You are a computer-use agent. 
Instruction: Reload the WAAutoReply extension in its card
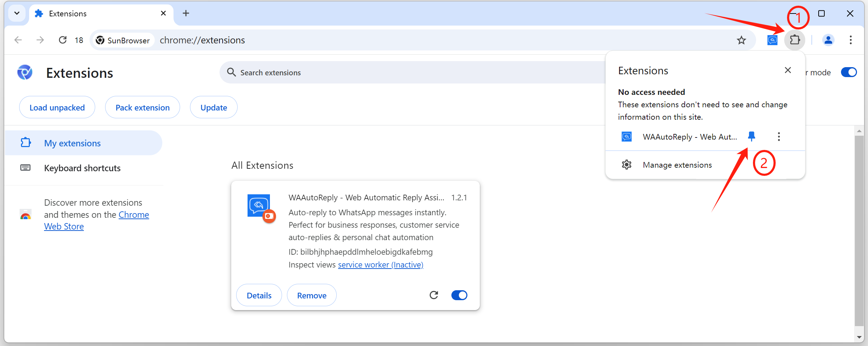[x=434, y=295]
